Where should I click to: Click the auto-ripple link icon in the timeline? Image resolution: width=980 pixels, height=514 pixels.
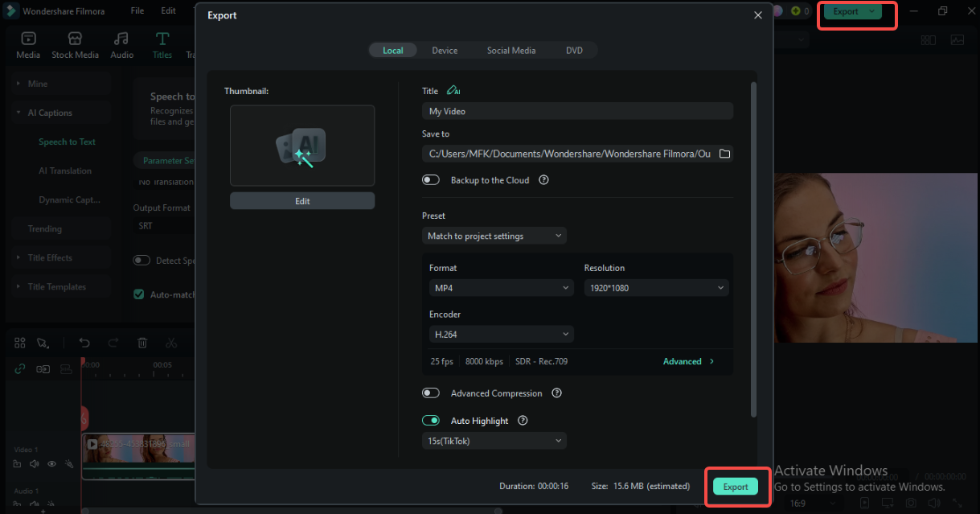point(19,368)
